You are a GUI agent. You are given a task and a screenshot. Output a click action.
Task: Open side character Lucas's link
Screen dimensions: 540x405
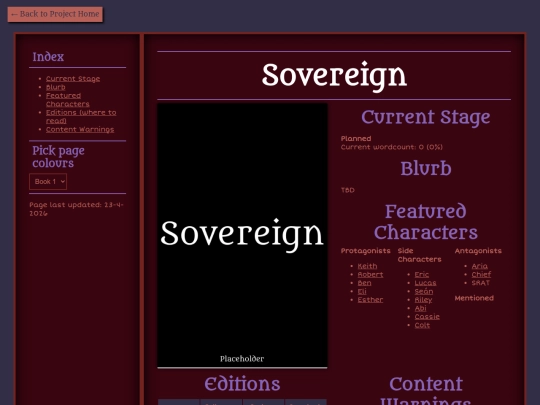(x=425, y=283)
